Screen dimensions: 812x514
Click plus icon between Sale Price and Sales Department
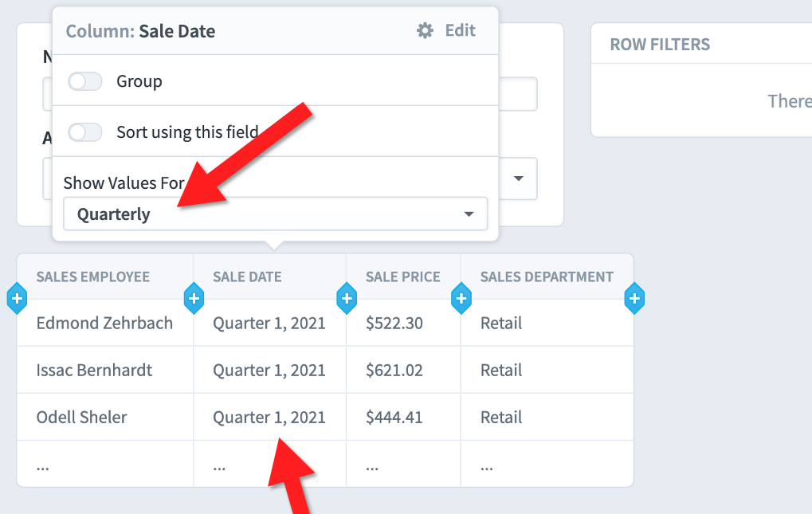[x=461, y=299]
